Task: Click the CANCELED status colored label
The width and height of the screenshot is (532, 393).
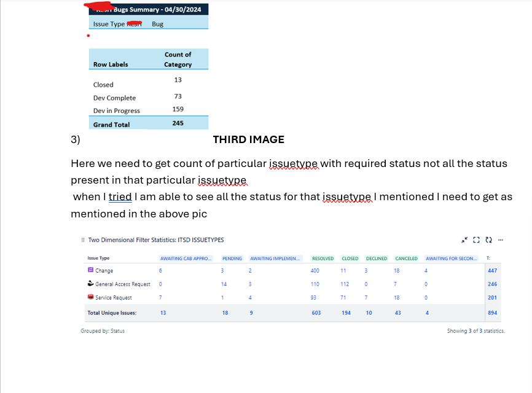Action: tap(406, 258)
